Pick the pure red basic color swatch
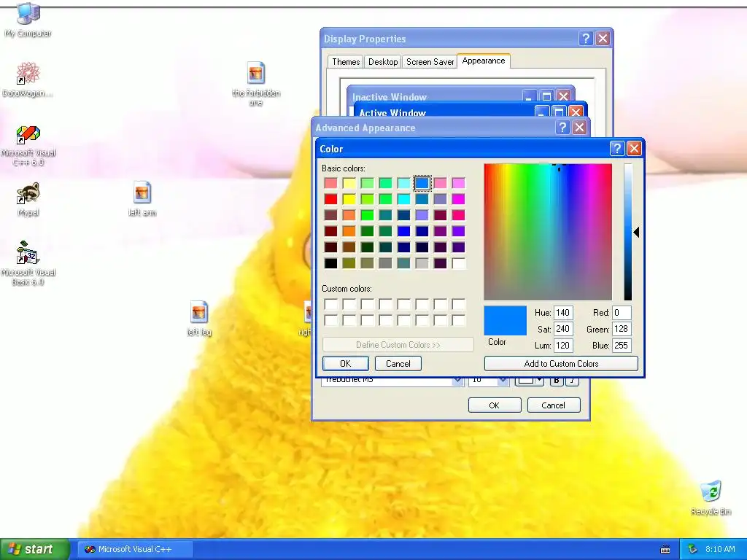This screenshot has height=560, width=747. click(330, 199)
